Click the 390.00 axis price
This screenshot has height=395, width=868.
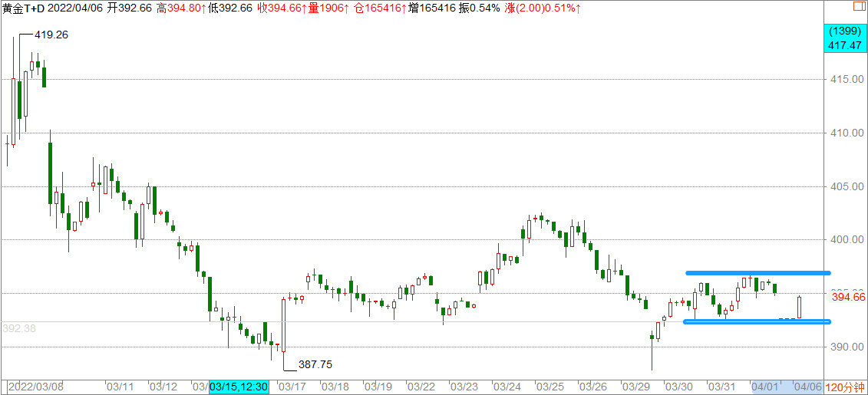click(x=846, y=347)
